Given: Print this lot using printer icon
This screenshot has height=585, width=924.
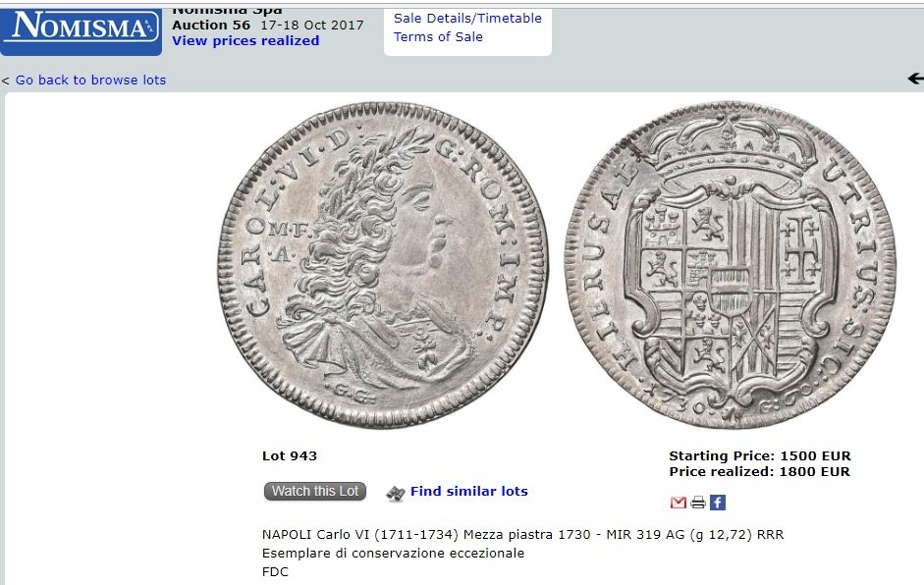Looking at the screenshot, I should (x=698, y=502).
